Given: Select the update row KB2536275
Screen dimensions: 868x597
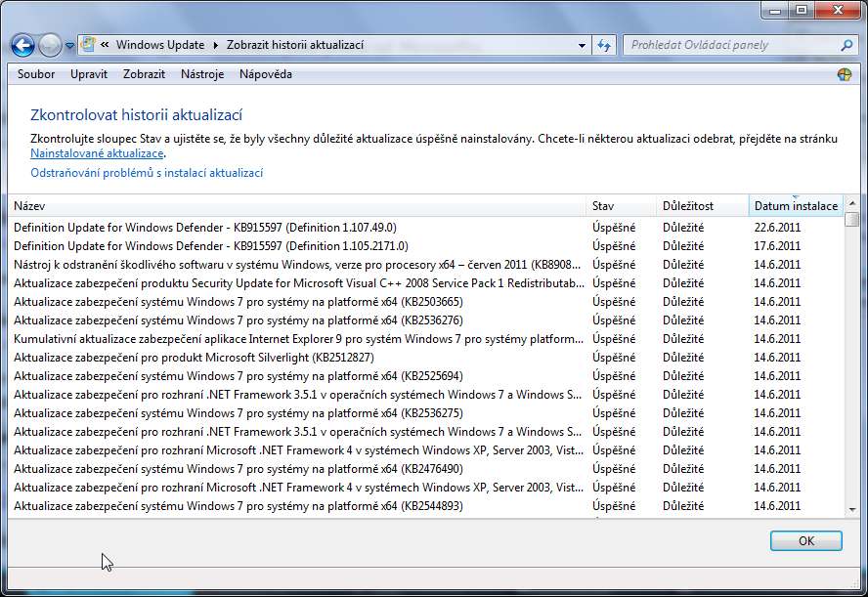Looking at the screenshot, I should coord(426,413).
